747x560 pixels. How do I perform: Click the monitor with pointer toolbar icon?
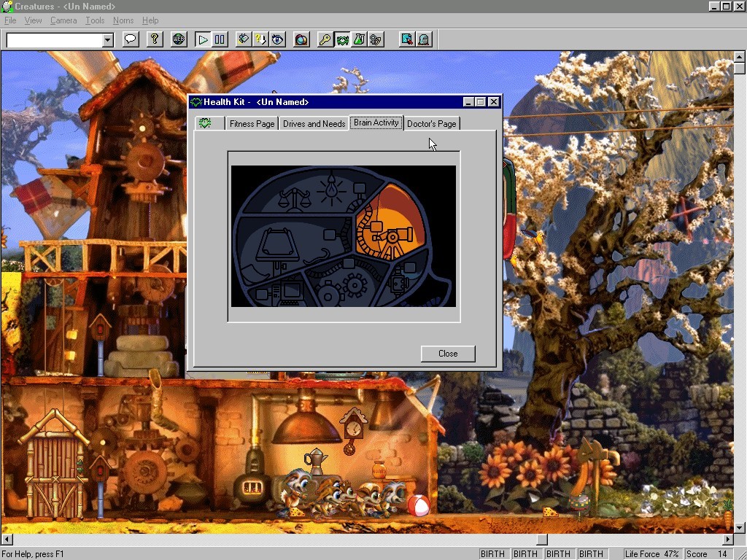coord(407,39)
